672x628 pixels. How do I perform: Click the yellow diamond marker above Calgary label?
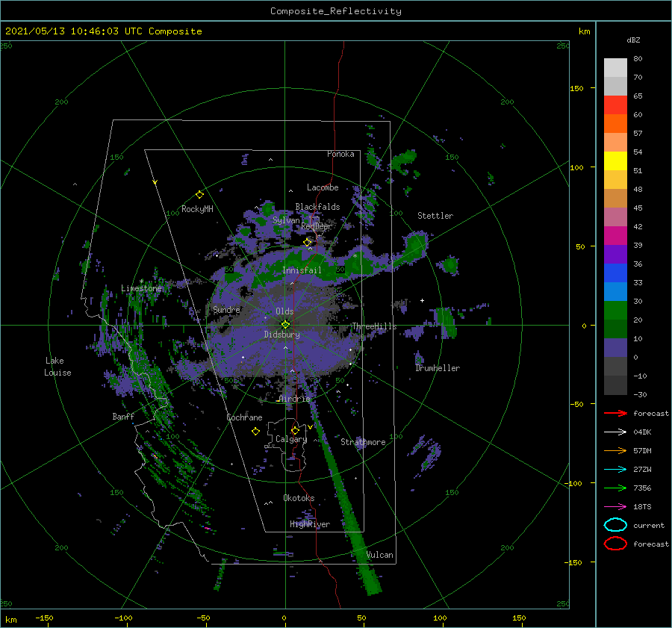click(x=295, y=430)
